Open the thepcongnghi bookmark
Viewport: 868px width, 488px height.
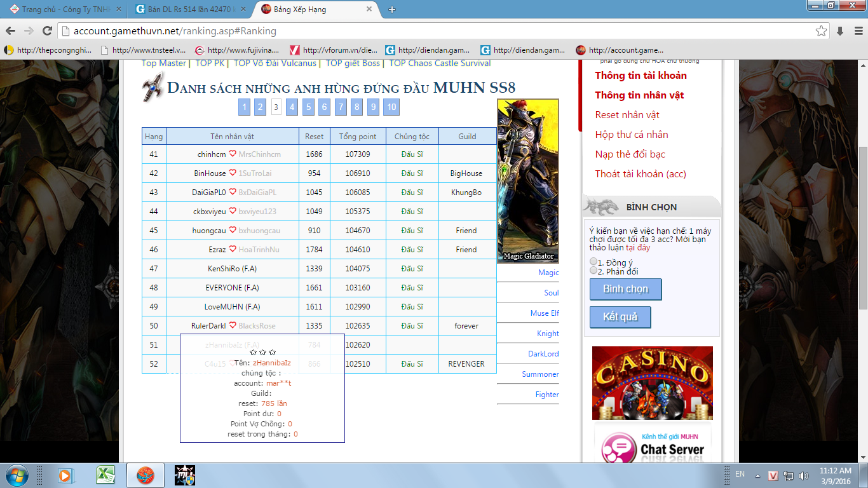48,50
